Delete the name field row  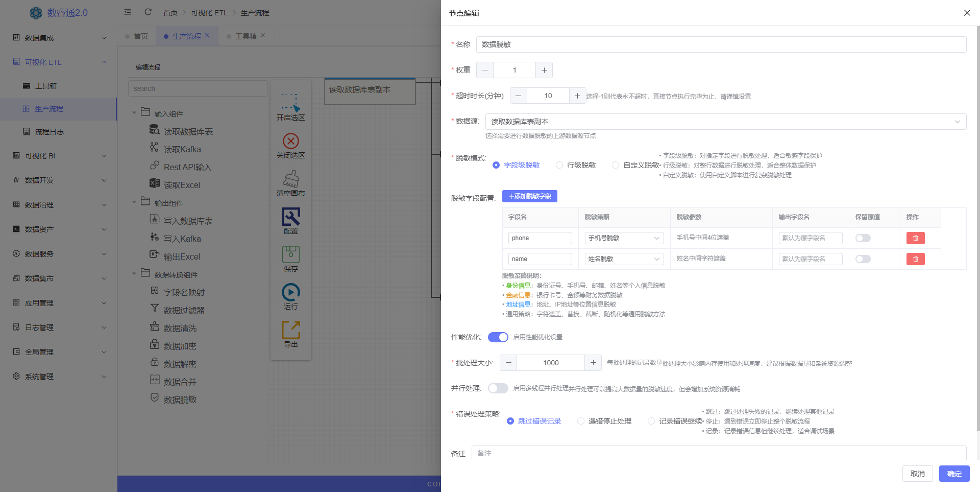(x=915, y=259)
